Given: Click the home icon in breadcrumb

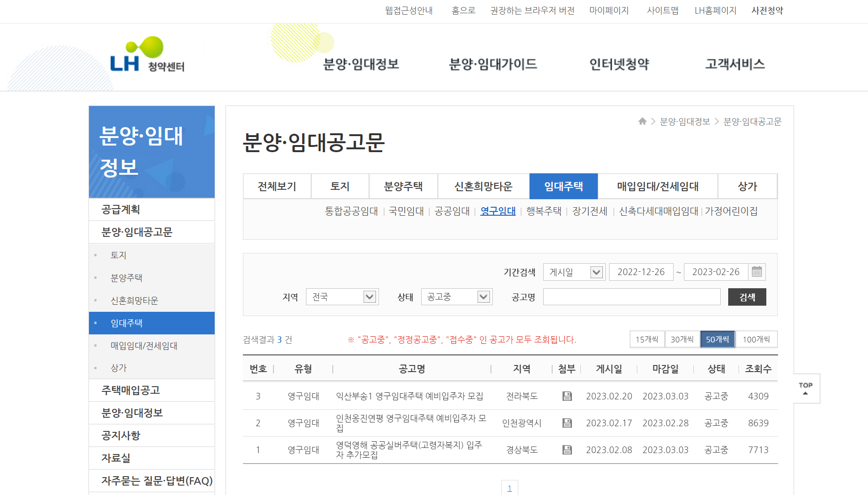Looking at the screenshot, I should tap(642, 122).
